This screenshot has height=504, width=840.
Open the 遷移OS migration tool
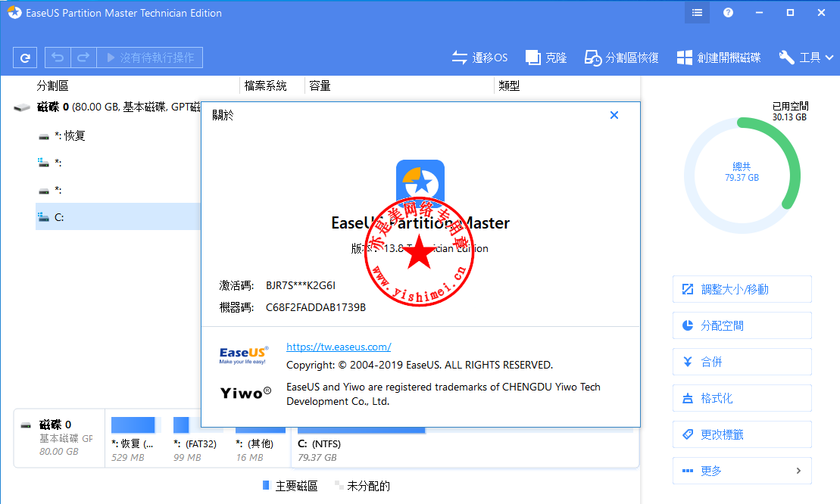click(479, 58)
